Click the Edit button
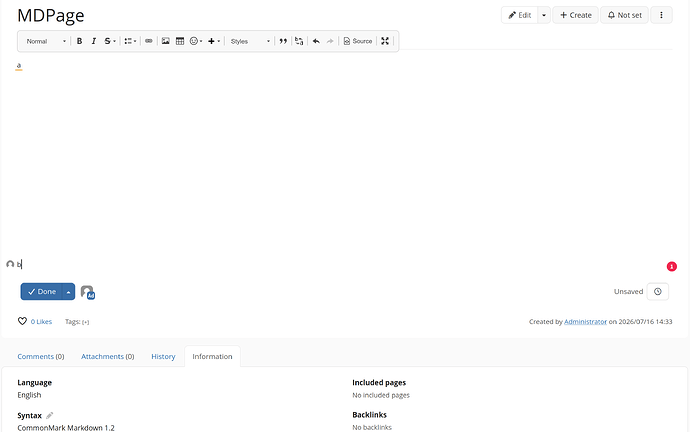 click(x=519, y=15)
